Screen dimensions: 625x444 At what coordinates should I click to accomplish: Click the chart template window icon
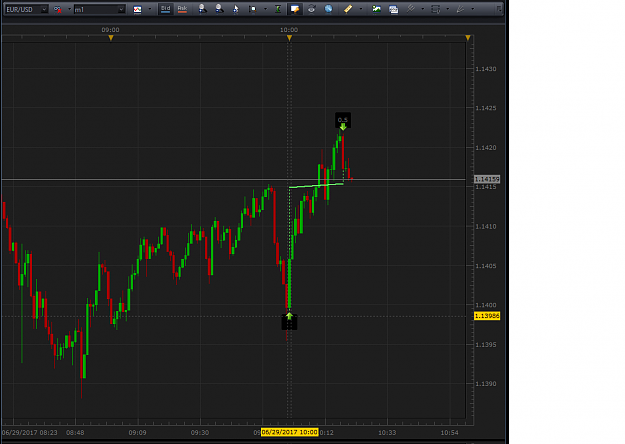coord(393,9)
